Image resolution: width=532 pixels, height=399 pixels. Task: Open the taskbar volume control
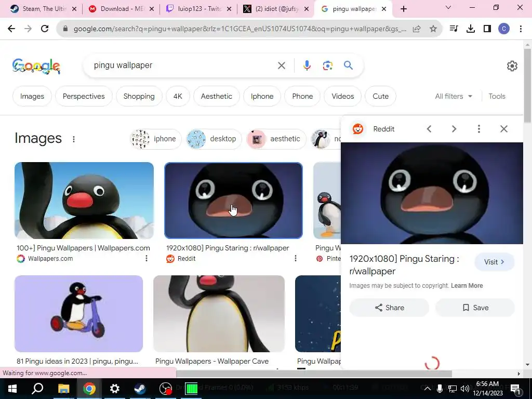[x=465, y=389]
